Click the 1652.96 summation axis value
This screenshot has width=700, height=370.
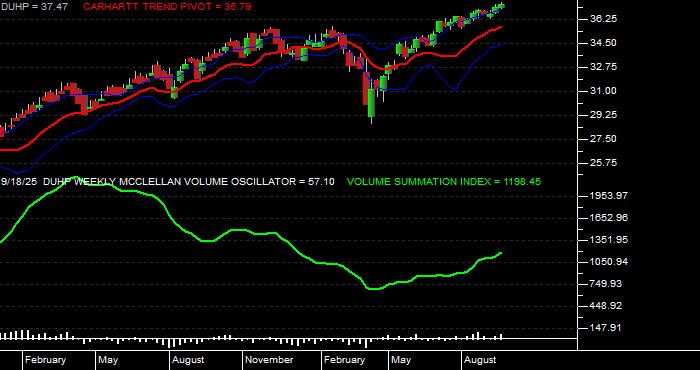(609, 218)
